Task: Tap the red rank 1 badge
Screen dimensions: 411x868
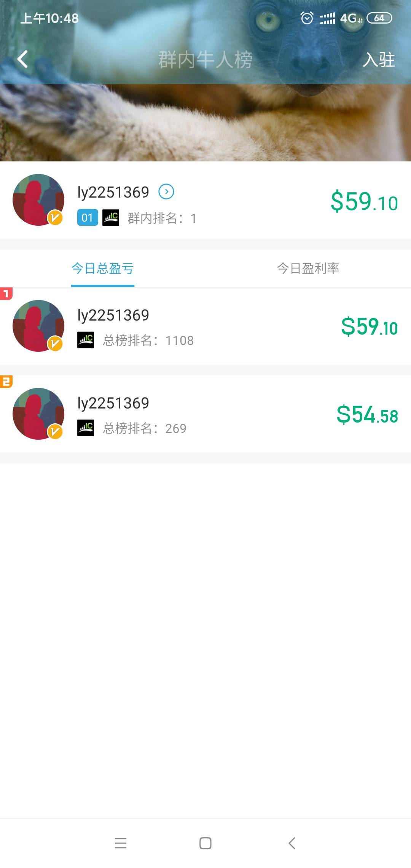Action: point(6,294)
